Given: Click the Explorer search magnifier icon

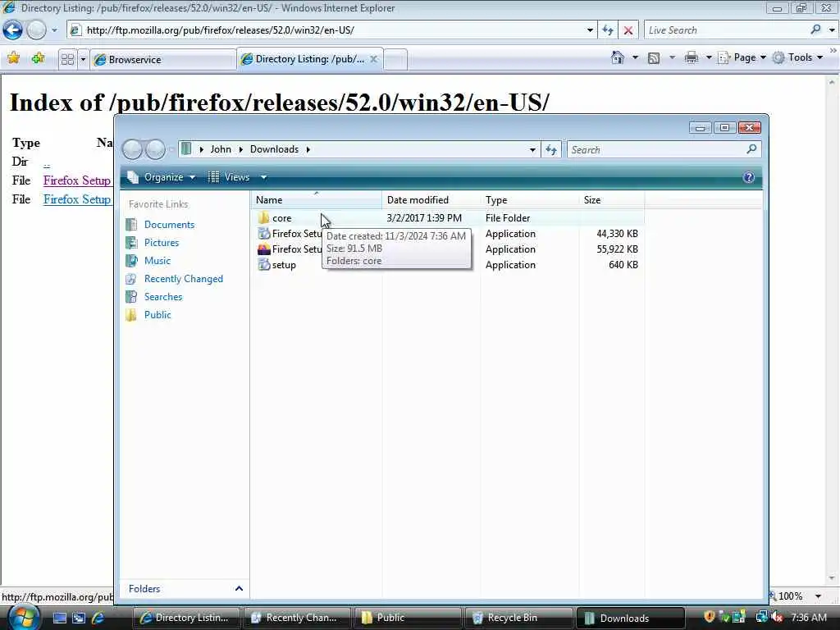Looking at the screenshot, I should point(751,149).
